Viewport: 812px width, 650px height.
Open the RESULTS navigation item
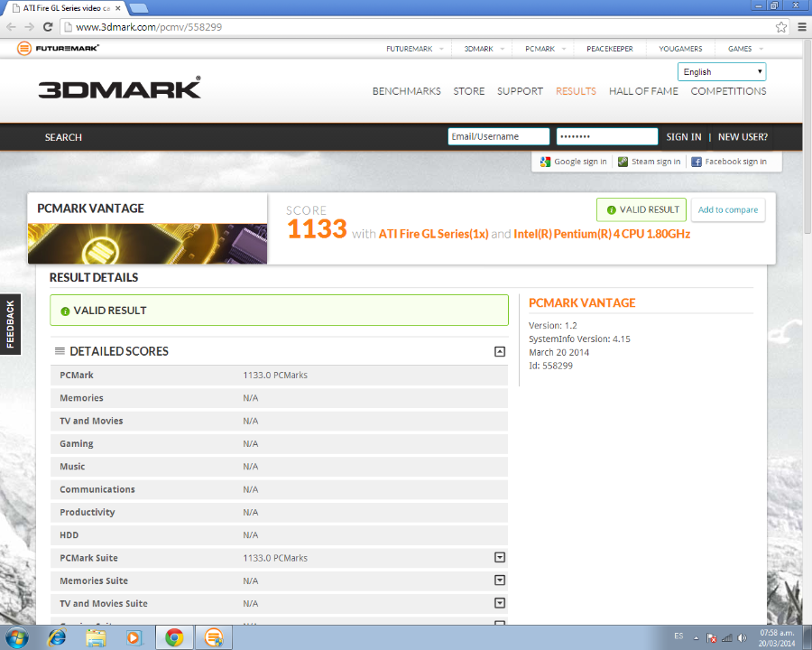(576, 91)
